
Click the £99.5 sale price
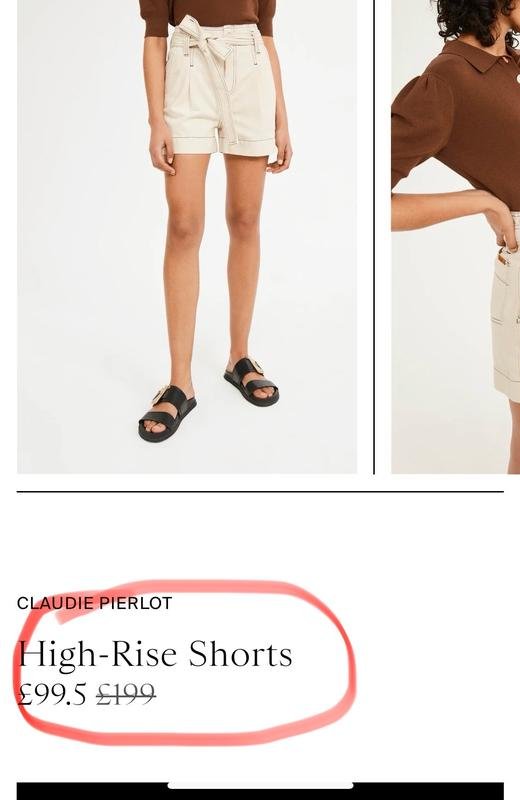52,694
